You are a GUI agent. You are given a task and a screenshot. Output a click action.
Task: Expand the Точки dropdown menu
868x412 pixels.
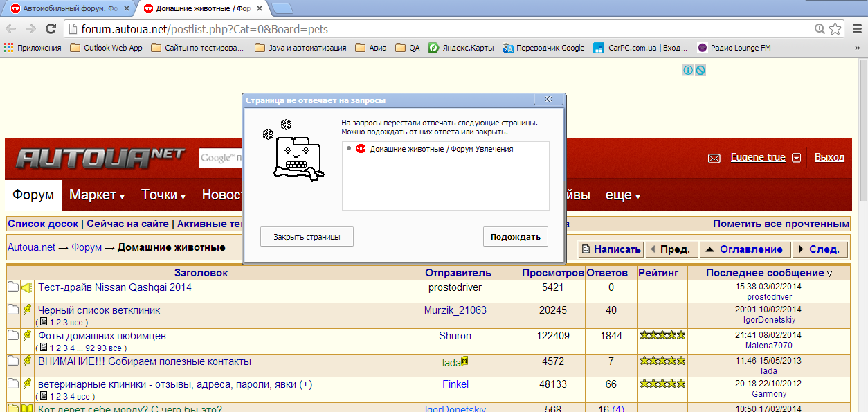pos(163,195)
